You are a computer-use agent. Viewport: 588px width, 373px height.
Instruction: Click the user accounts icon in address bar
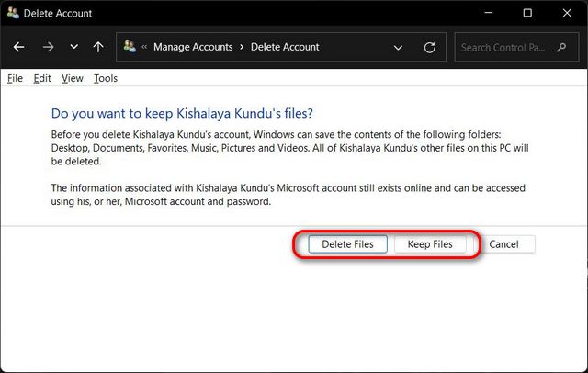[x=130, y=47]
